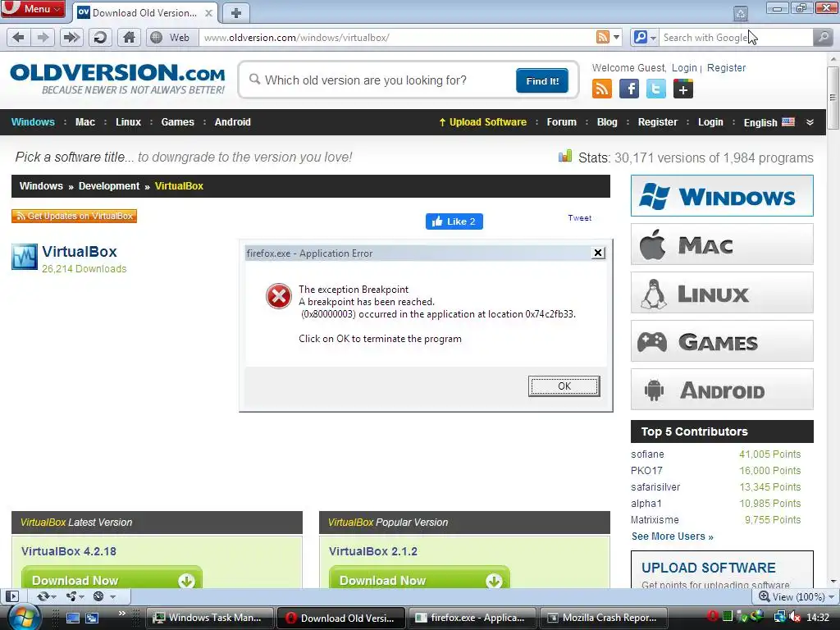Open the Mac platform banner in sidebar
This screenshot has height=630, width=840.
pos(722,244)
